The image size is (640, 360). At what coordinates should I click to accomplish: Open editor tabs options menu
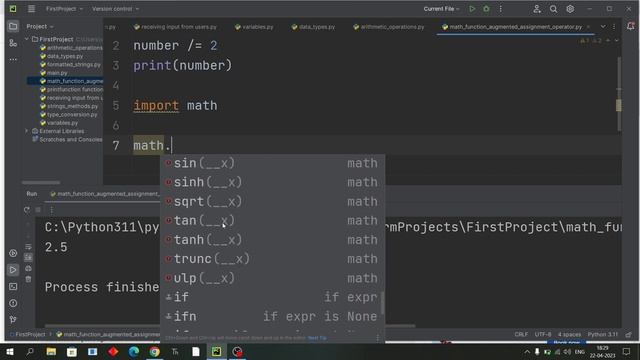pyautogui.click(x=614, y=27)
